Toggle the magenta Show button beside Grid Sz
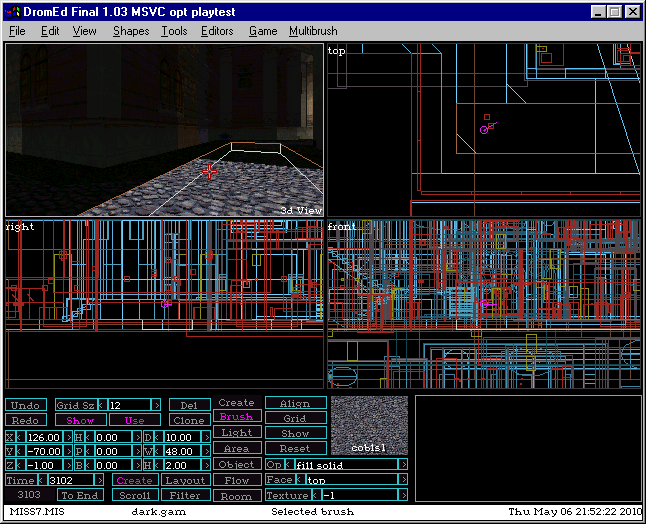The image size is (646, 524). (x=80, y=421)
